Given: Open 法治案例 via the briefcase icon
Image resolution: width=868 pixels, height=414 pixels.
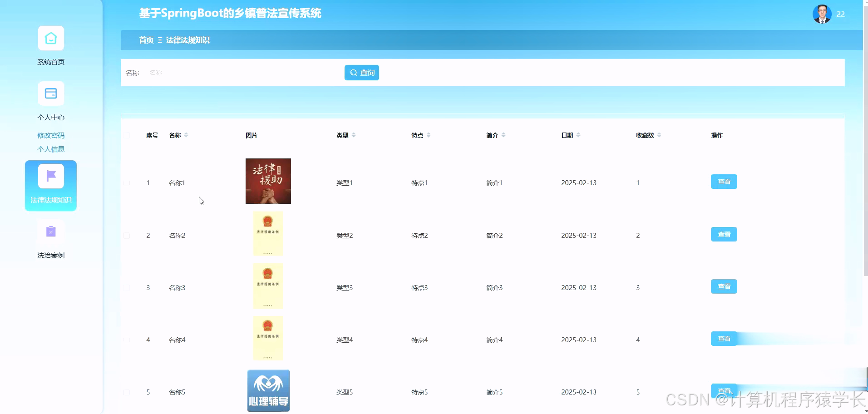Looking at the screenshot, I should tap(50, 232).
